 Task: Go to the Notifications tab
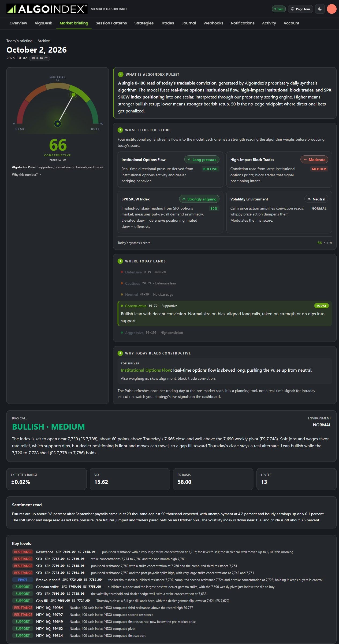point(243,23)
